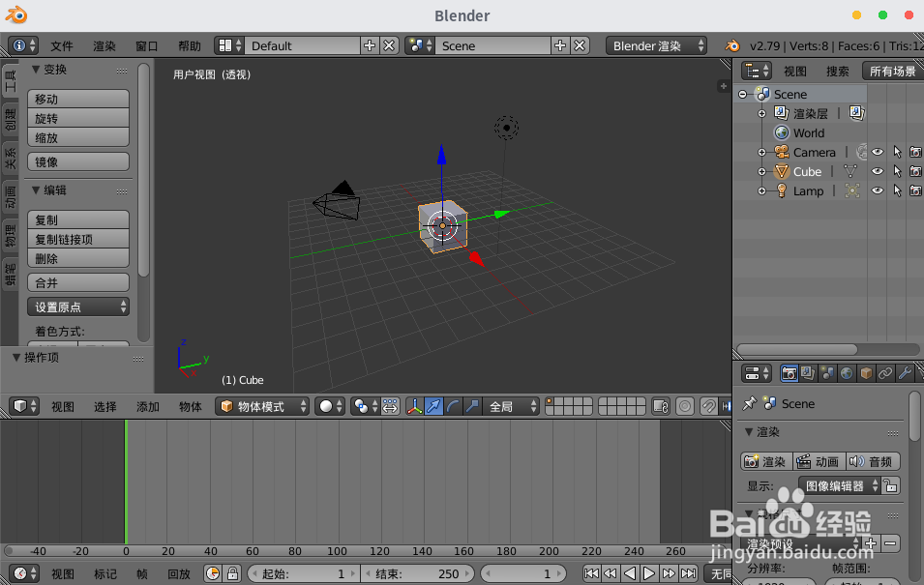924x585 pixels.
Task: Delete the Default screen layout
Action: 389,45
